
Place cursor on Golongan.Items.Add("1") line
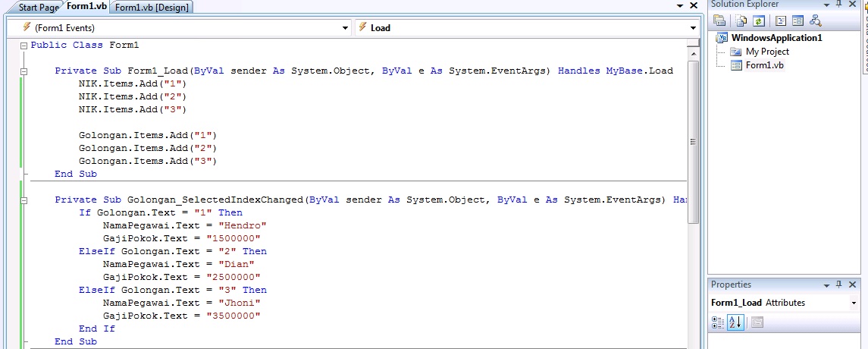click(148, 135)
